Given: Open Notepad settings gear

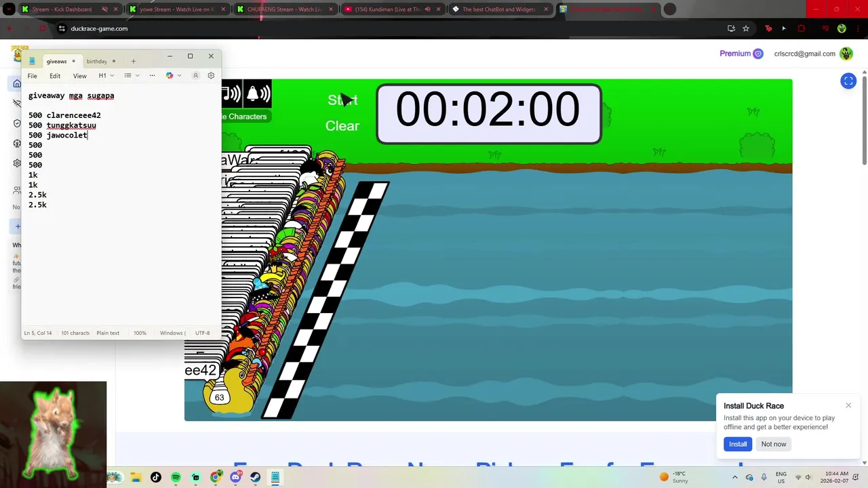Looking at the screenshot, I should (x=211, y=76).
